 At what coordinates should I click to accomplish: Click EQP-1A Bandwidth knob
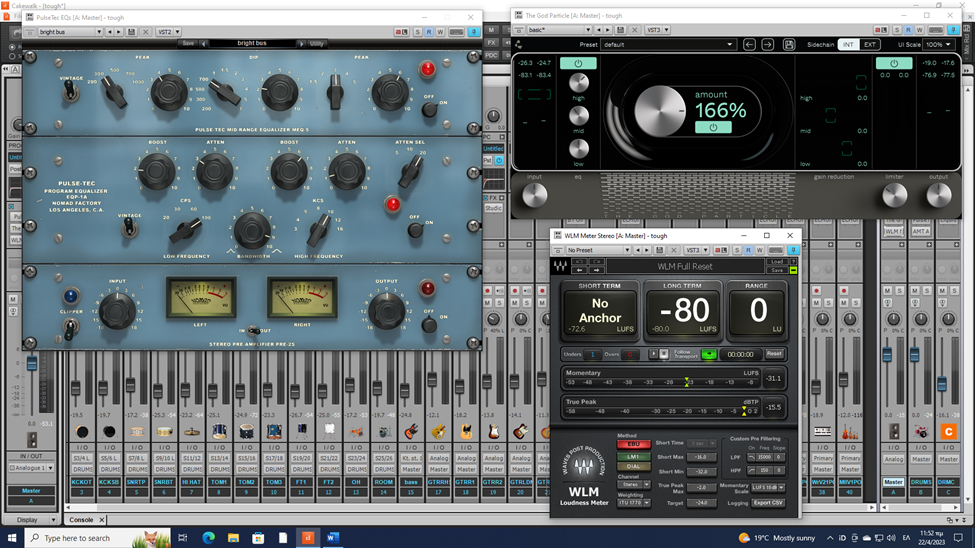pyautogui.click(x=252, y=230)
